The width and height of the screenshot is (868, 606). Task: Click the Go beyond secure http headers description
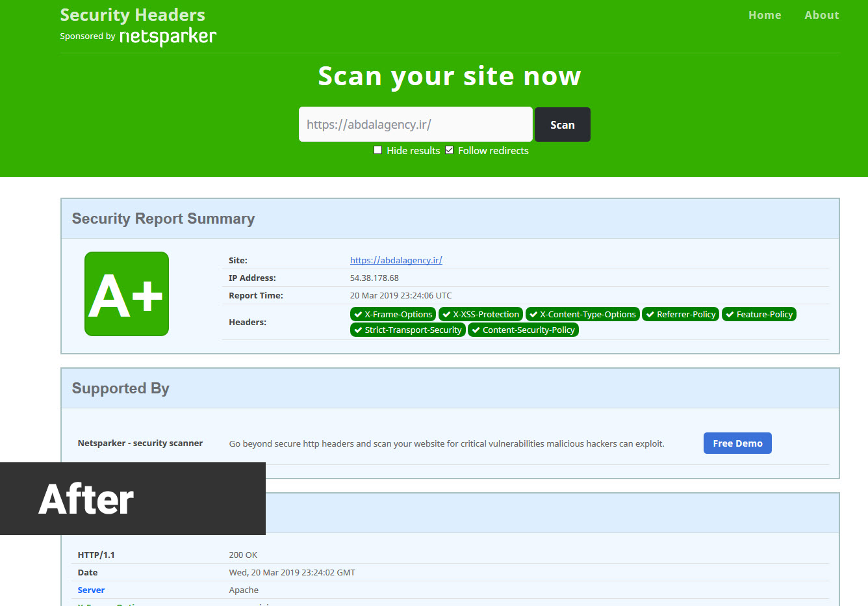coord(447,444)
